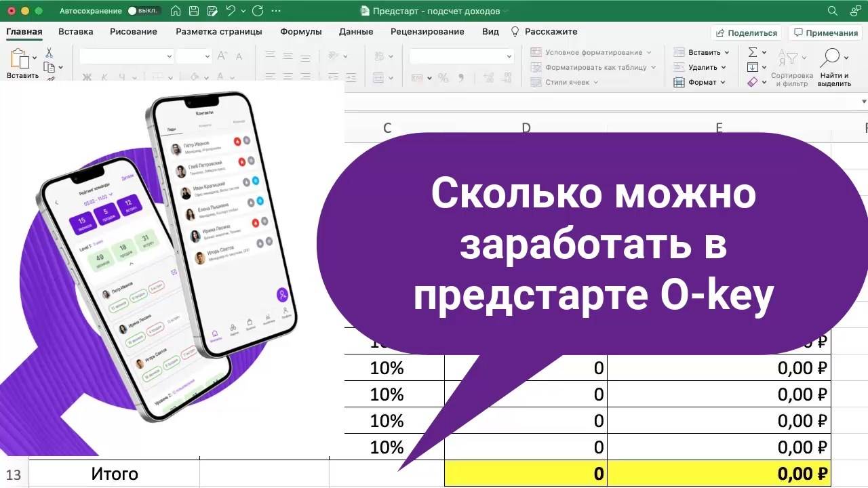Expand the number format combo box
Image resolution: width=868 pixels, height=488 pixels.
click(x=509, y=57)
